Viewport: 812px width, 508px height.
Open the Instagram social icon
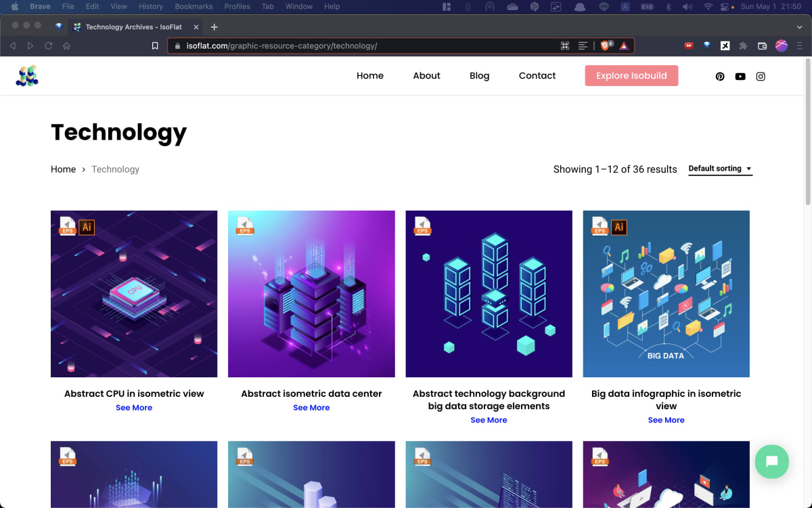761,77
